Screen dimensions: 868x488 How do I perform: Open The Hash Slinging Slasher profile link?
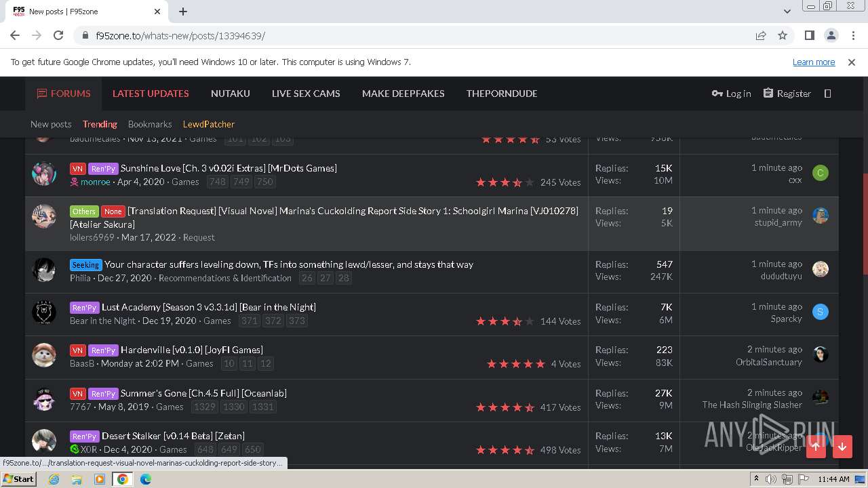(x=752, y=405)
